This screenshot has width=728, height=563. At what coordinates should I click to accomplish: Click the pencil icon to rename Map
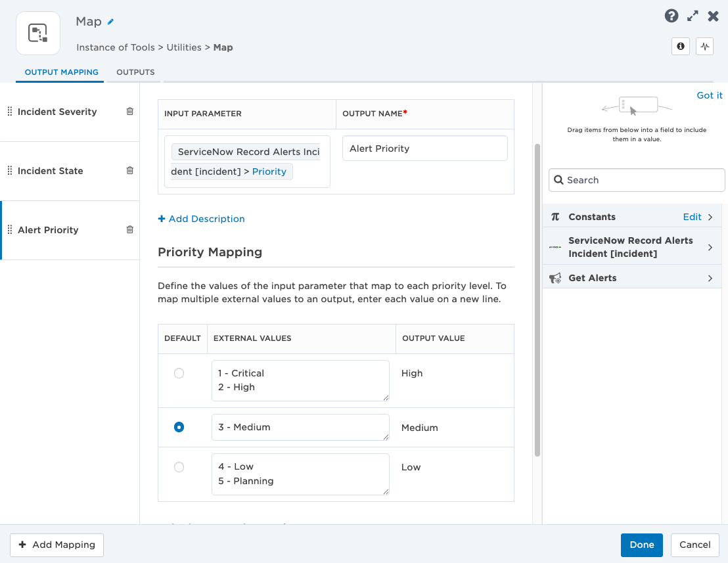click(x=110, y=22)
